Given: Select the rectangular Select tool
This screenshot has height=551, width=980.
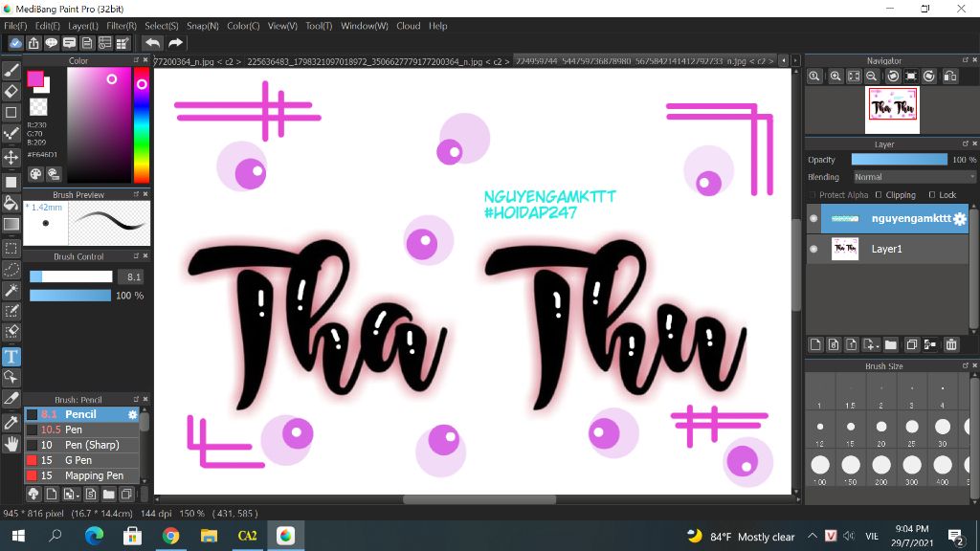Looking at the screenshot, I should (11, 248).
